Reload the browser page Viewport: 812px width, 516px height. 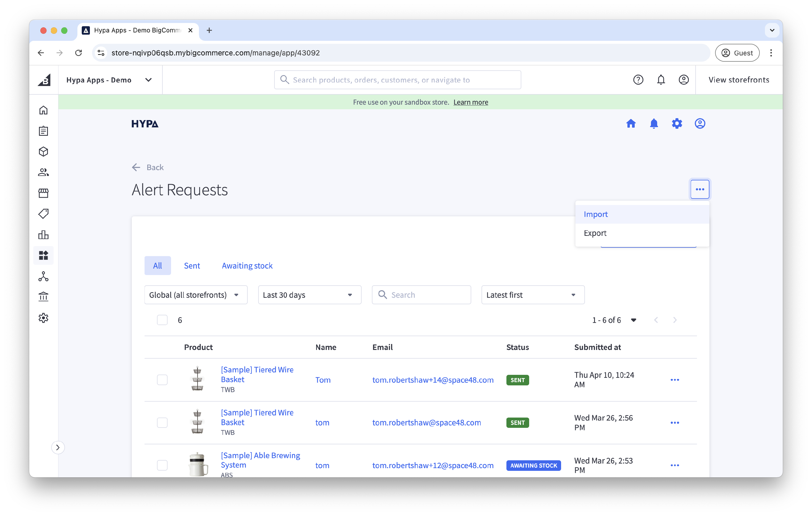point(78,53)
